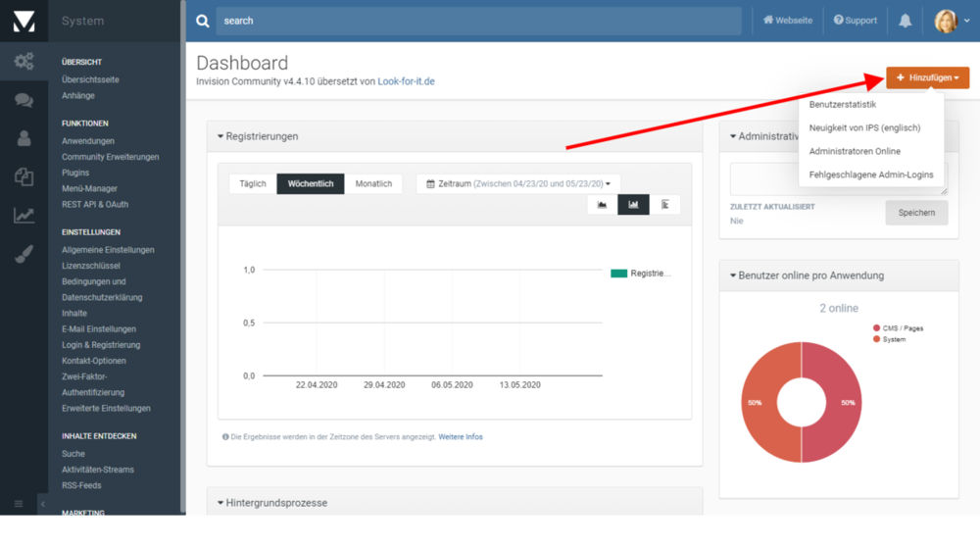Toggle the System legend dot
980x549 pixels.
[876, 339]
